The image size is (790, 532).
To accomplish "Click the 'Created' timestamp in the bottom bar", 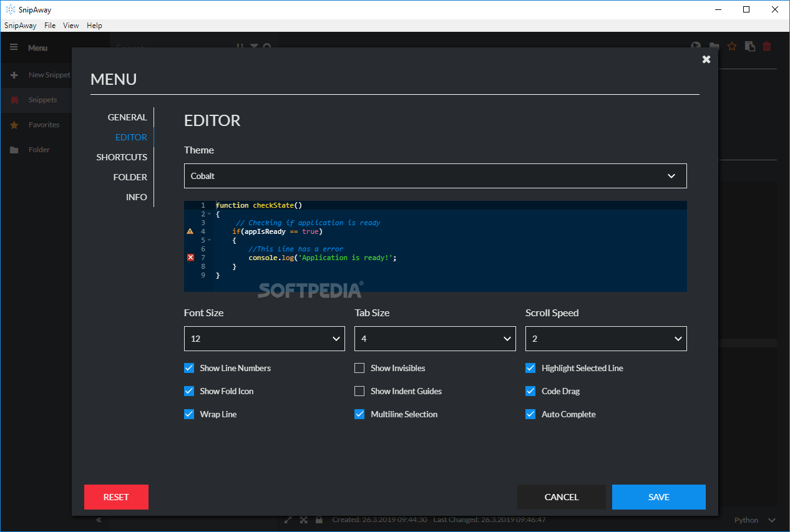I will (379, 520).
